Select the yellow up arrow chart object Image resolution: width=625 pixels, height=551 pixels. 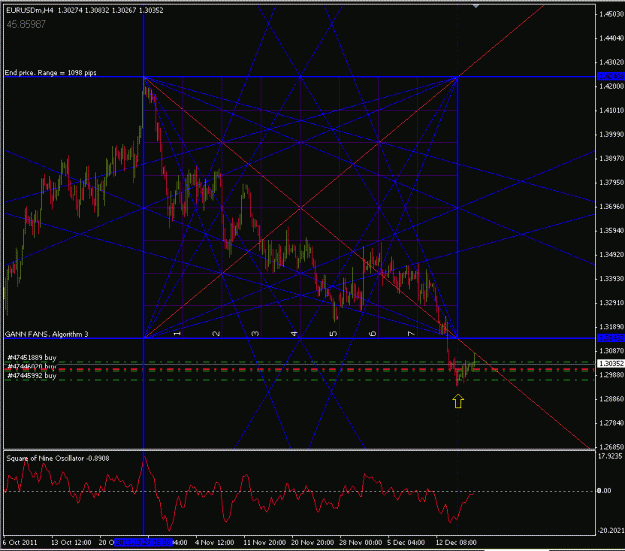coord(458,401)
